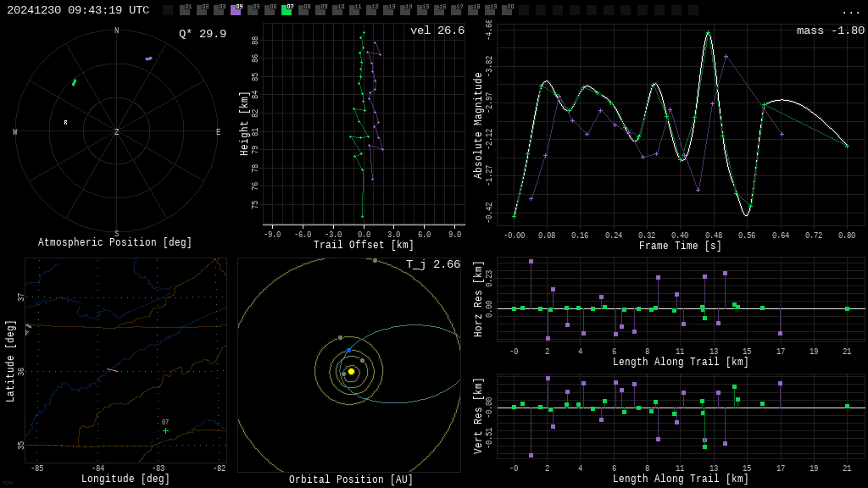Image resolution: width=868 pixels, height=488 pixels.
Task: Click the blue Earth marker on the orbit
Action: (348, 350)
